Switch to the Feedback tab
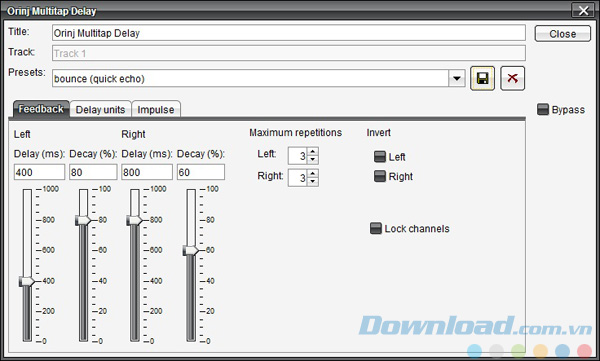Image resolution: width=600 pixels, height=361 pixels. (x=41, y=109)
